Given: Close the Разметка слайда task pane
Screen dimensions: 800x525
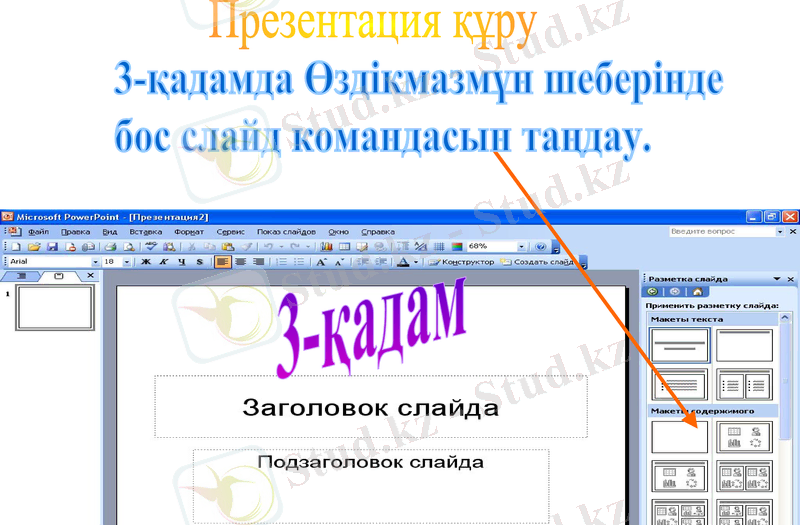Looking at the screenshot, I should [791, 279].
